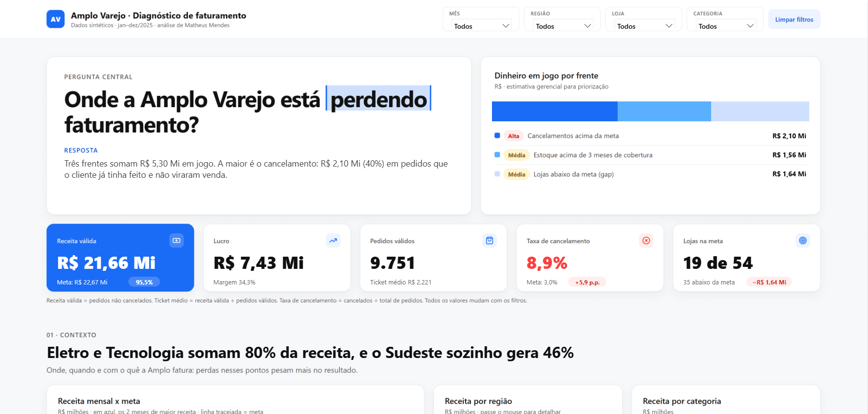Click the Taxa de cancelamento X icon
The width and height of the screenshot is (868, 414).
click(646, 241)
